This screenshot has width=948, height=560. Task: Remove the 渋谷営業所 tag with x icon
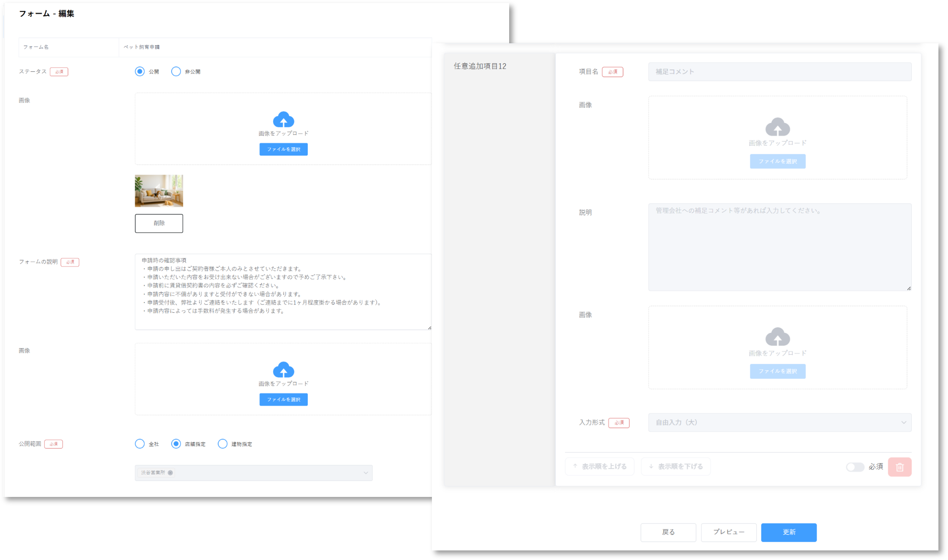(x=170, y=473)
